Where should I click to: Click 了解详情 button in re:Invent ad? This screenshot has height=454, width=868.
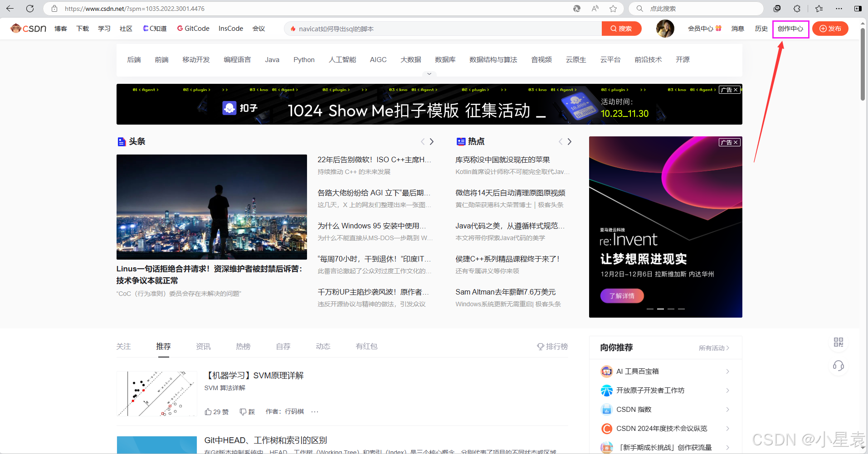click(x=622, y=296)
